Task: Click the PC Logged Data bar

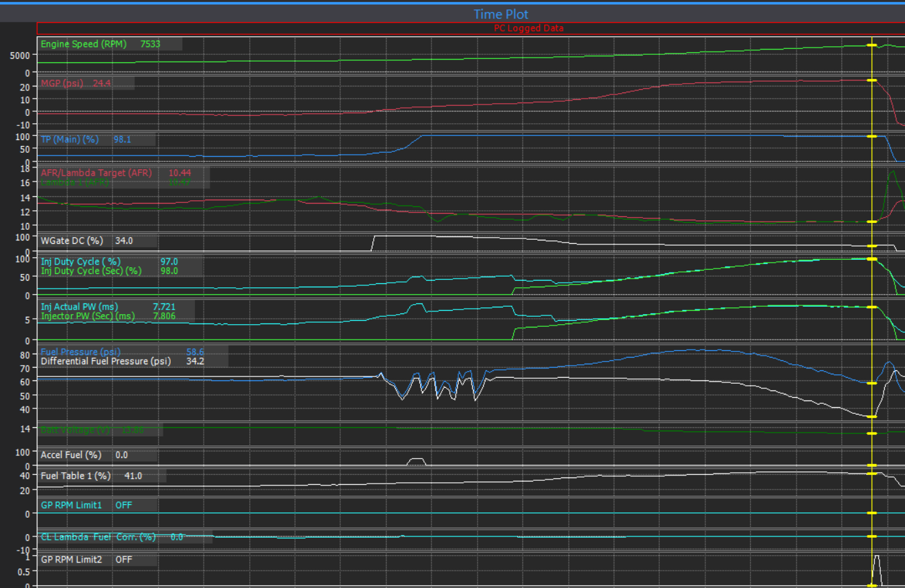Action: click(x=471, y=28)
